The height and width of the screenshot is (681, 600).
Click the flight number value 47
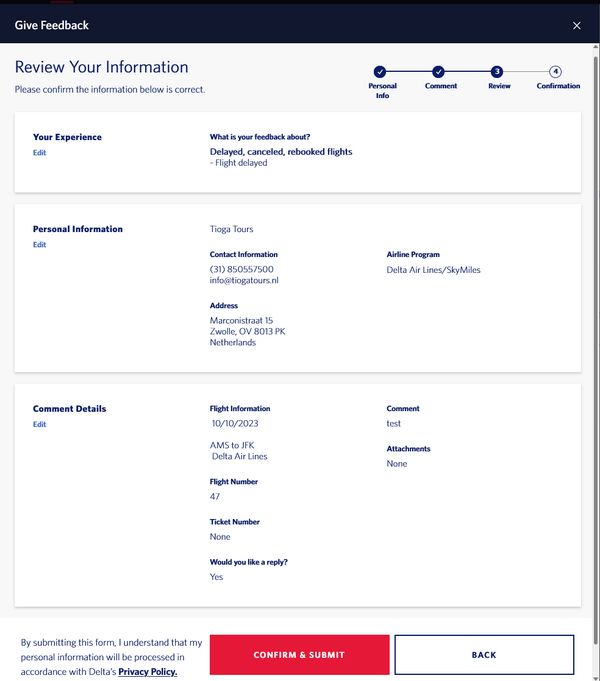pos(215,496)
